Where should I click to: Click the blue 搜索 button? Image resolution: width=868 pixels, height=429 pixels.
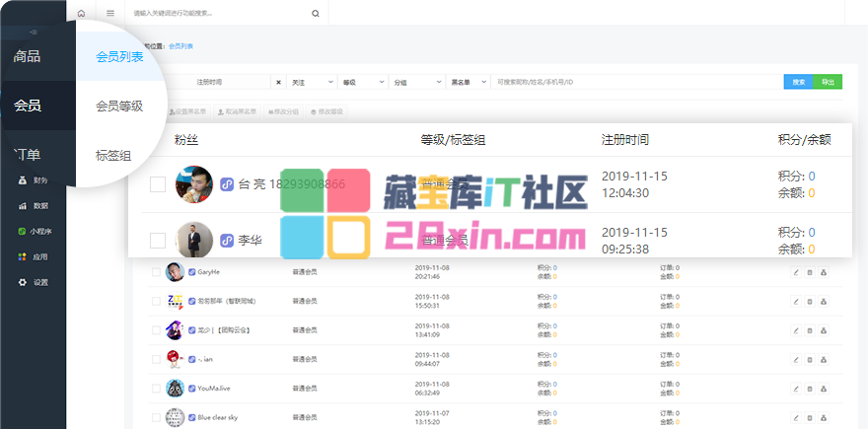pyautogui.click(x=798, y=82)
